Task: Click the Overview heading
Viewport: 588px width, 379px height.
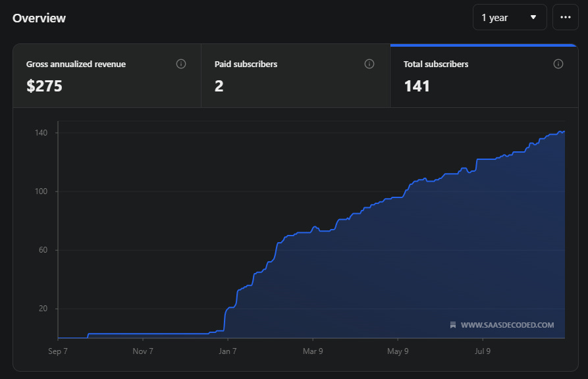Action: (39, 18)
